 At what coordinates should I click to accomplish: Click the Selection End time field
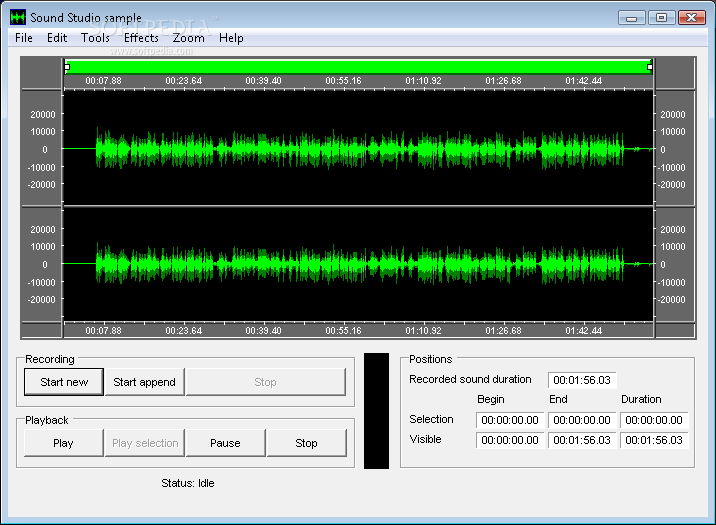[x=582, y=420]
